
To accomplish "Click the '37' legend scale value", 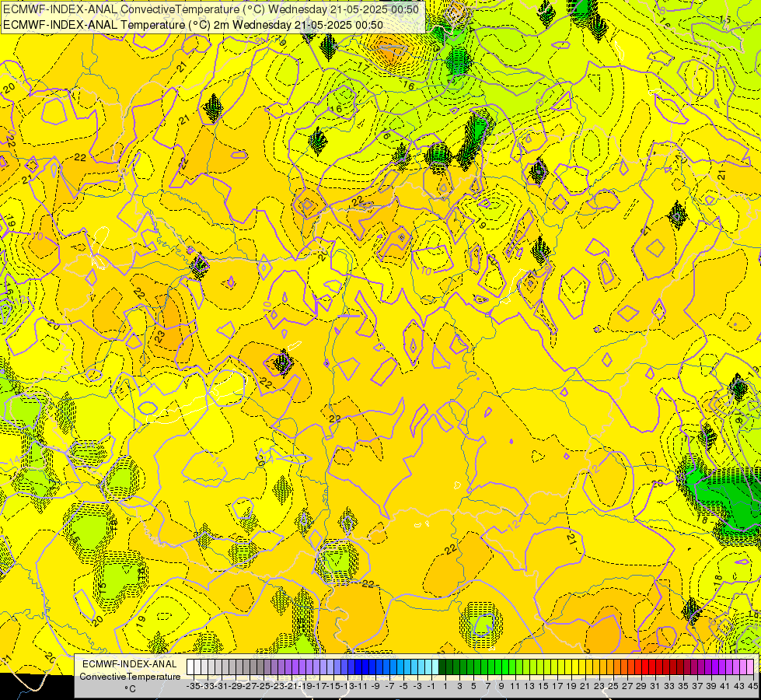I will coord(697,687).
